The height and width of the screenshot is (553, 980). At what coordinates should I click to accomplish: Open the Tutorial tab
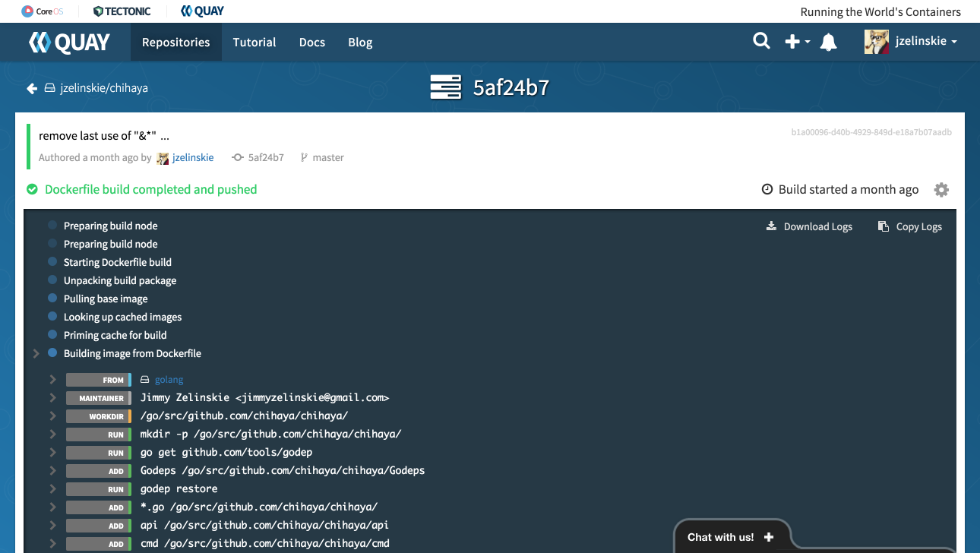point(254,42)
